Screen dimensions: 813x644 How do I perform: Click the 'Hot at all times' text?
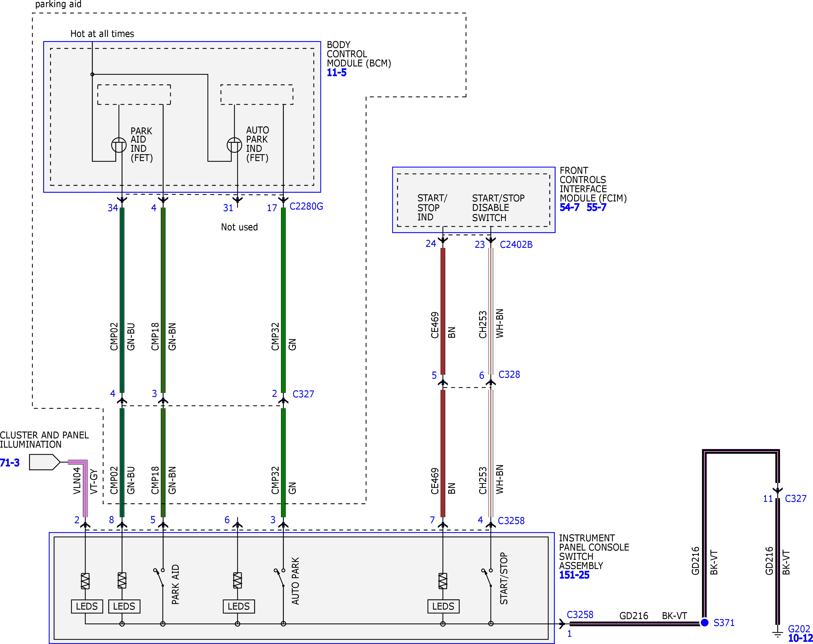point(102,33)
